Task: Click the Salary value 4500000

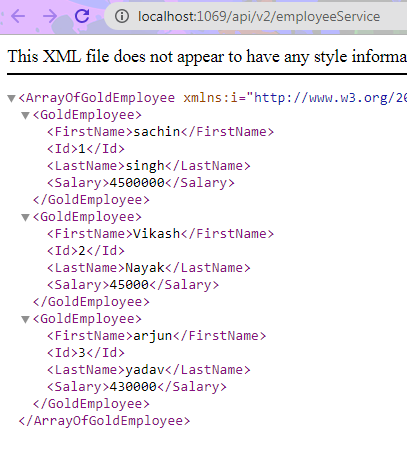Action: point(137,183)
